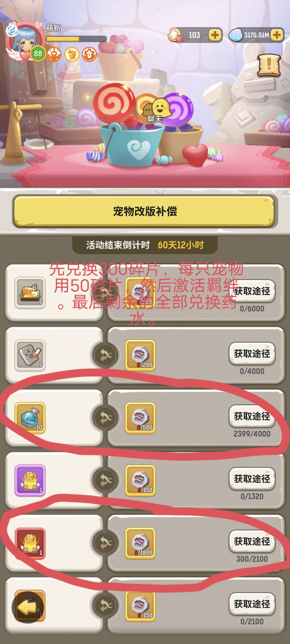Image resolution: width=290 pixels, height=644 pixels.
Task: Open the exclamation notice scroll
Action: (x=269, y=65)
